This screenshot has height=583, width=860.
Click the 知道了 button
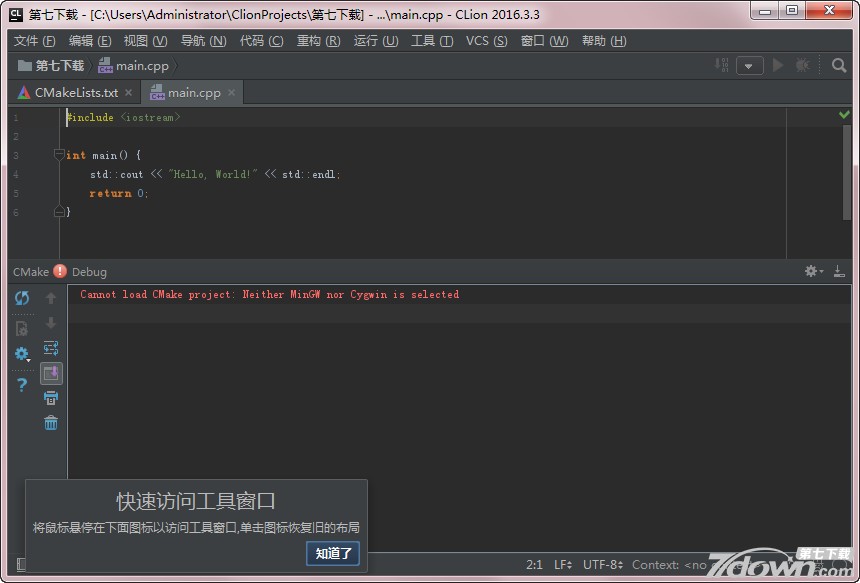tap(333, 553)
